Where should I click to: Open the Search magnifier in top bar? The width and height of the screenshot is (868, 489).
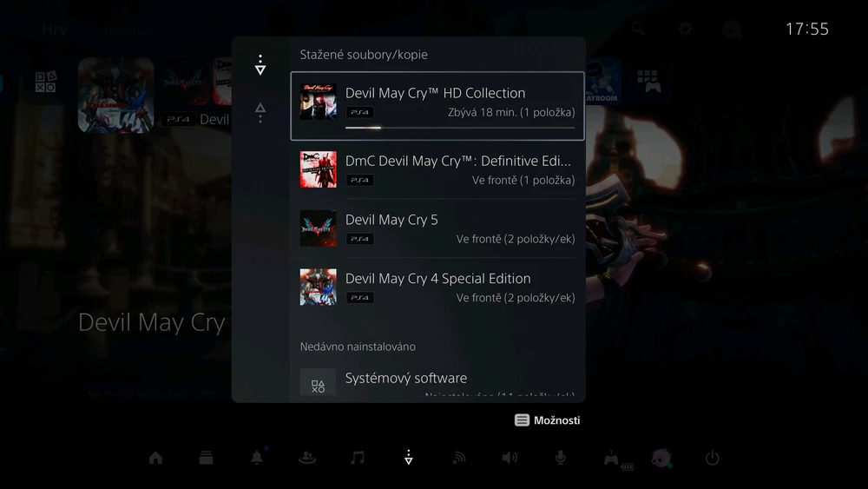pyautogui.click(x=638, y=29)
